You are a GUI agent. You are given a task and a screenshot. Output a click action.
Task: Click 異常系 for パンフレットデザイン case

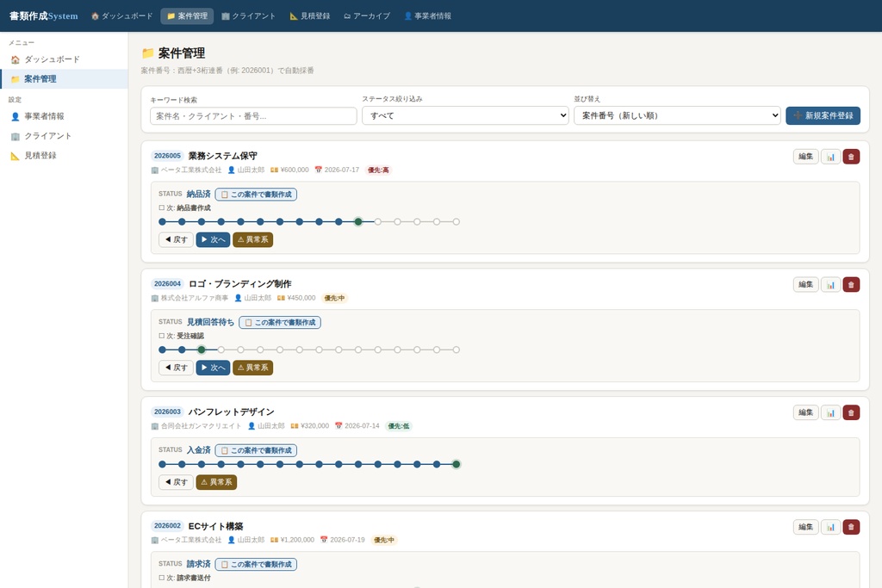(x=216, y=482)
